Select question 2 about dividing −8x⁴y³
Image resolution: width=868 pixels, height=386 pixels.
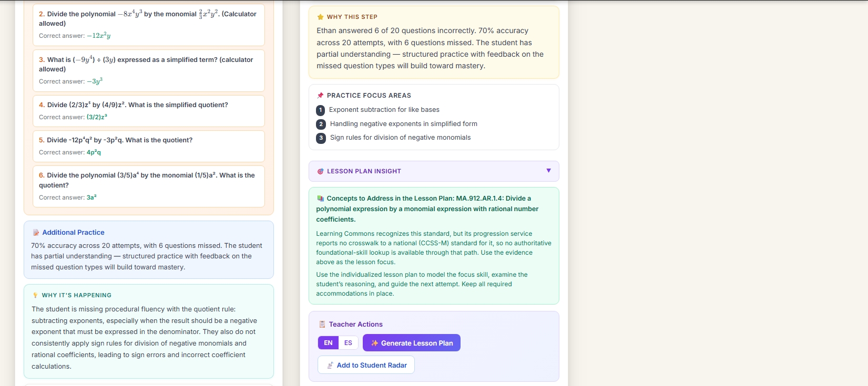pyautogui.click(x=148, y=25)
